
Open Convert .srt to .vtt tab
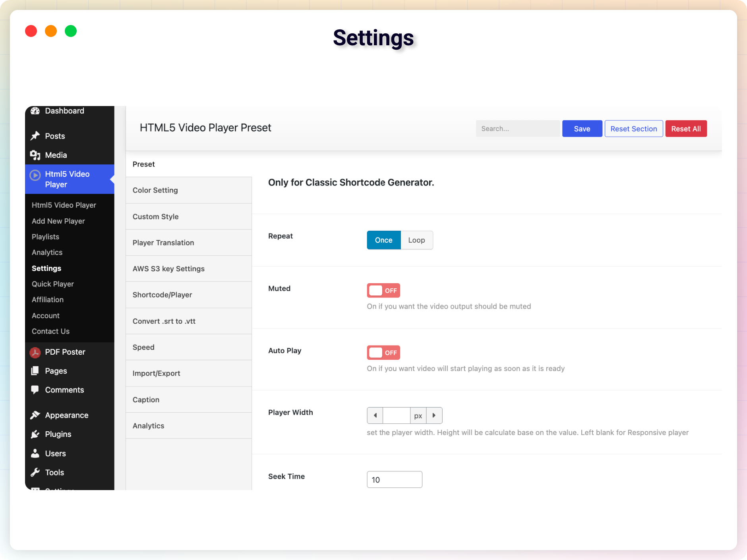coord(189,321)
